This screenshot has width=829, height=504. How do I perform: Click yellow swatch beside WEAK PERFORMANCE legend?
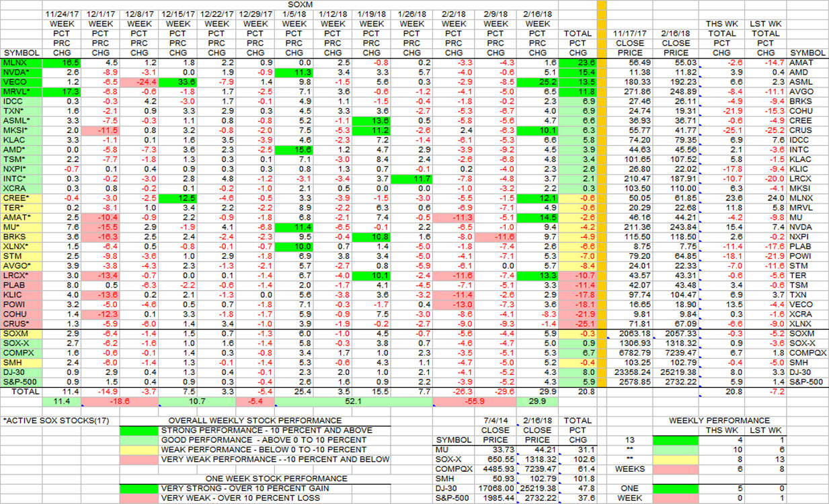[x=139, y=450]
